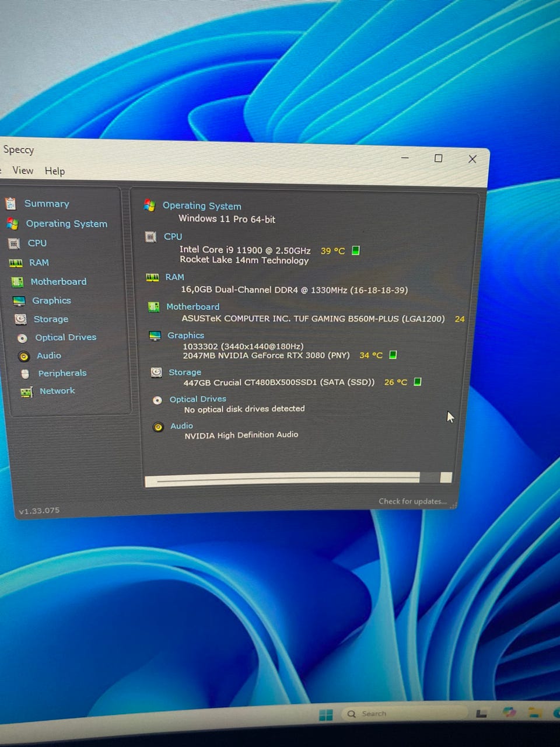This screenshot has width=560, height=747.
Task: Click the Audio speaker icon in sidebar
Action: pyautogui.click(x=24, y=356)
